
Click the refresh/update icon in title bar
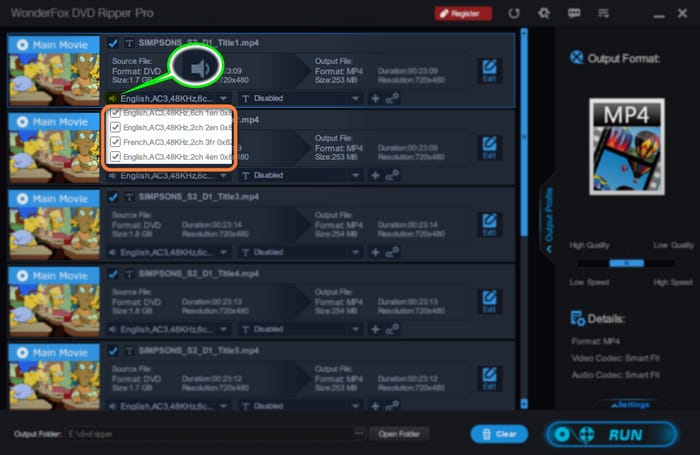click(x=514, y=13)
